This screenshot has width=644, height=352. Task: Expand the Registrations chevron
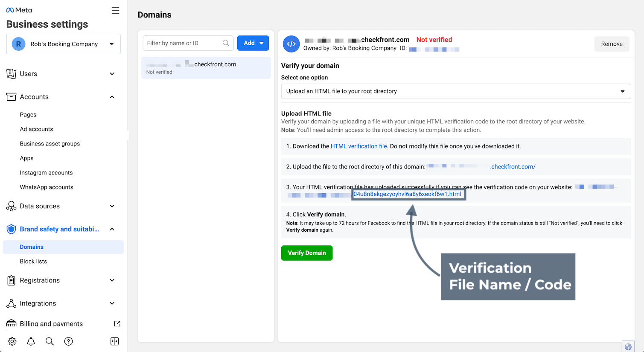(112, 280)
